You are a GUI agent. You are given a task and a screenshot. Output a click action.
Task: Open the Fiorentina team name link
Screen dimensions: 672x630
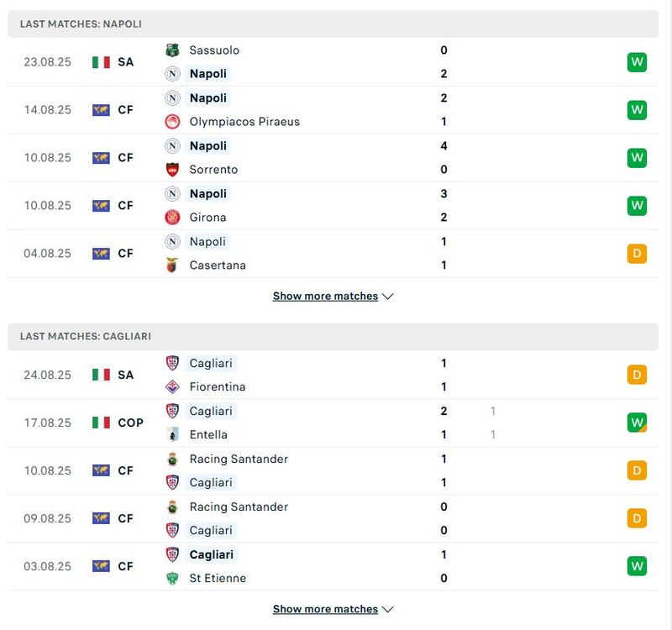(218, 387)
